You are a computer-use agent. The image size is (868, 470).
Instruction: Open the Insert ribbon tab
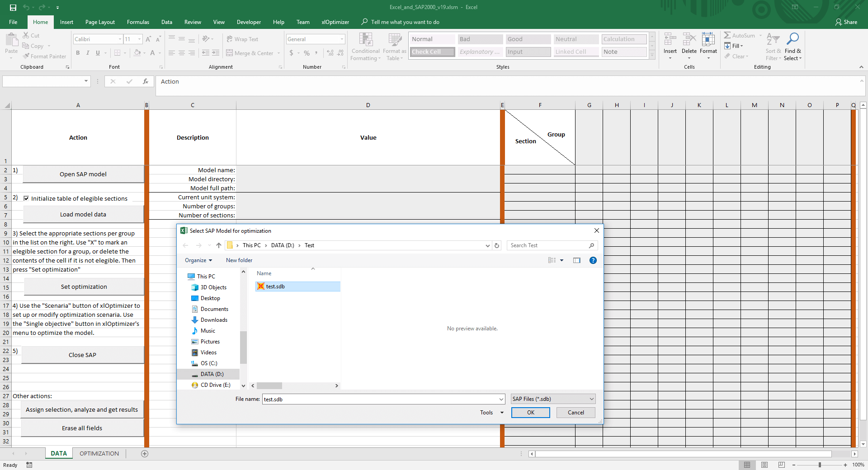point(66,22)
